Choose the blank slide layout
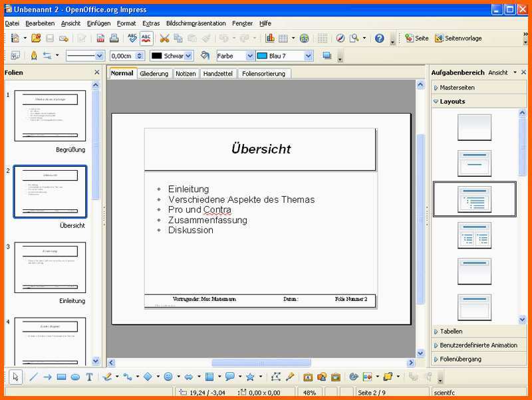Image resolution: width=532 pixels, height=400 pixels. point(474,128)
